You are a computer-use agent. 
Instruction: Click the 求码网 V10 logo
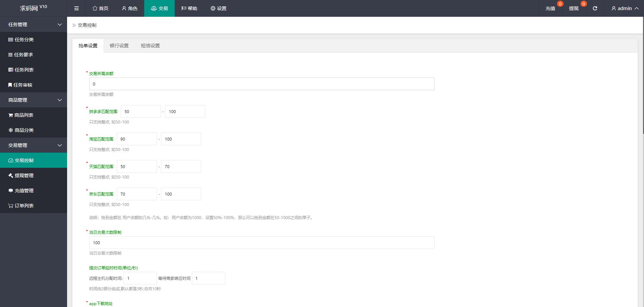(x=34, y=8)
